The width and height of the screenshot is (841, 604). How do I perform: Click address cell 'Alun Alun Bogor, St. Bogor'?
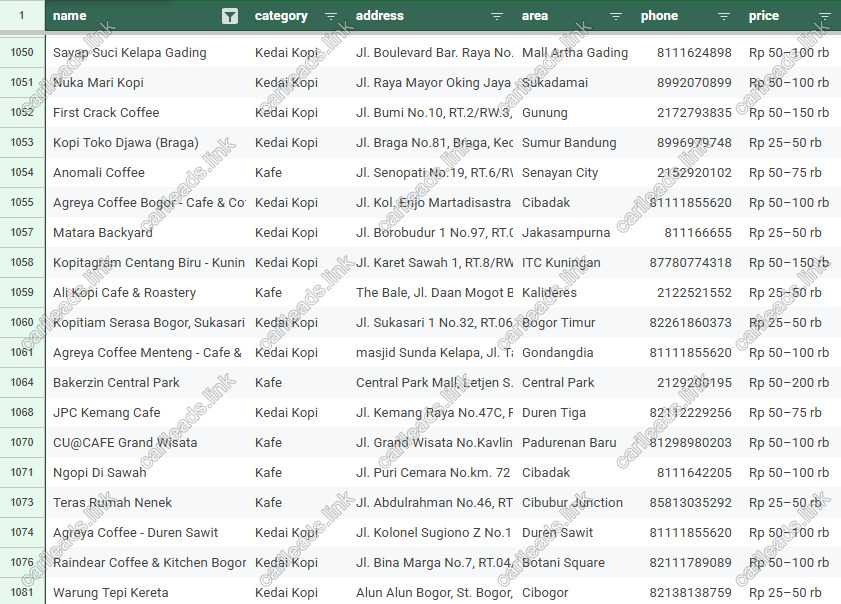(431, 592)
